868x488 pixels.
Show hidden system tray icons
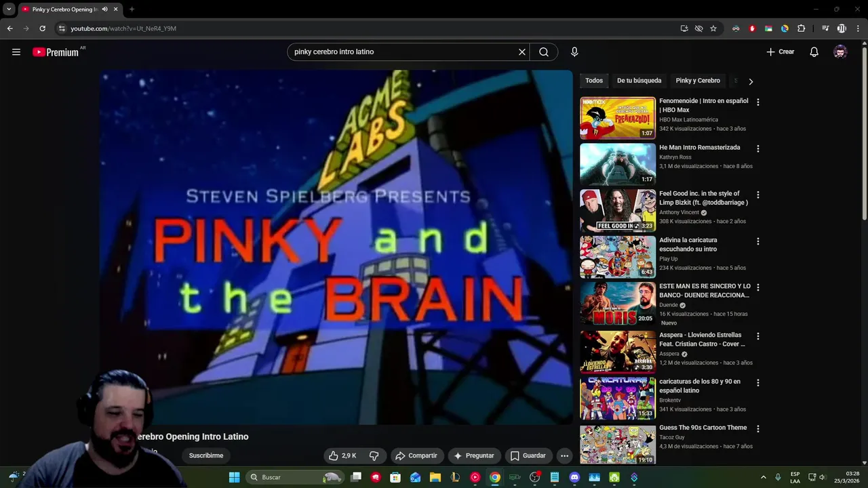tap(763, 477)
